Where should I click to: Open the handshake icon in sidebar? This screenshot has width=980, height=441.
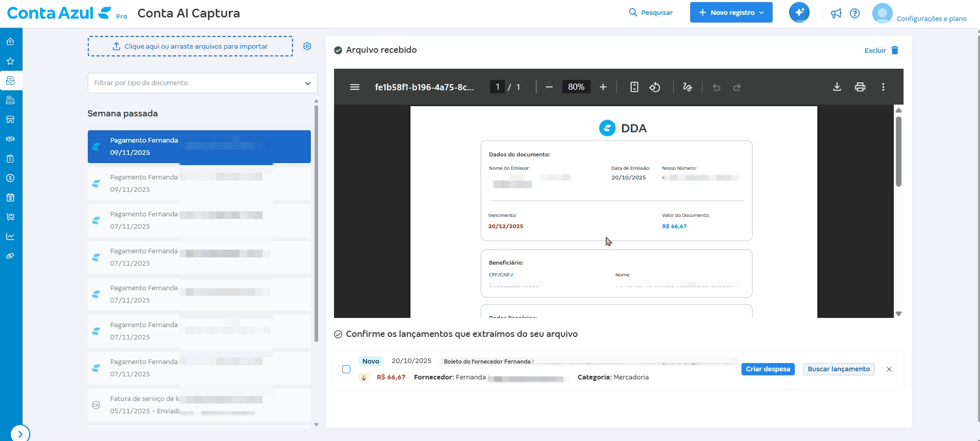(x=10, y=139)
